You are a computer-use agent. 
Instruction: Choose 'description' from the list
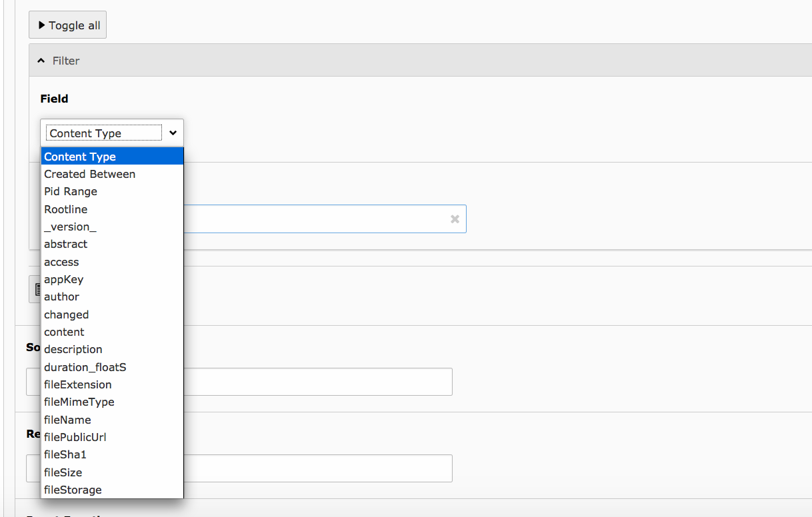[x=73, y=349]
